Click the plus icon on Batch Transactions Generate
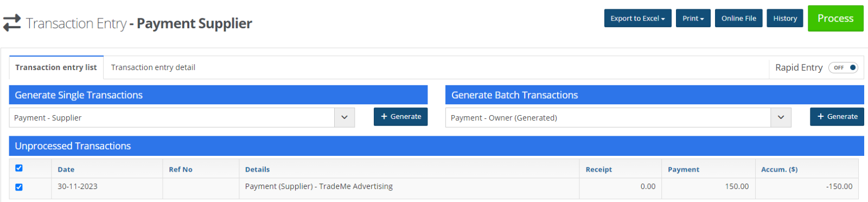This screenshot has width=868, height=202. point(821,117)
